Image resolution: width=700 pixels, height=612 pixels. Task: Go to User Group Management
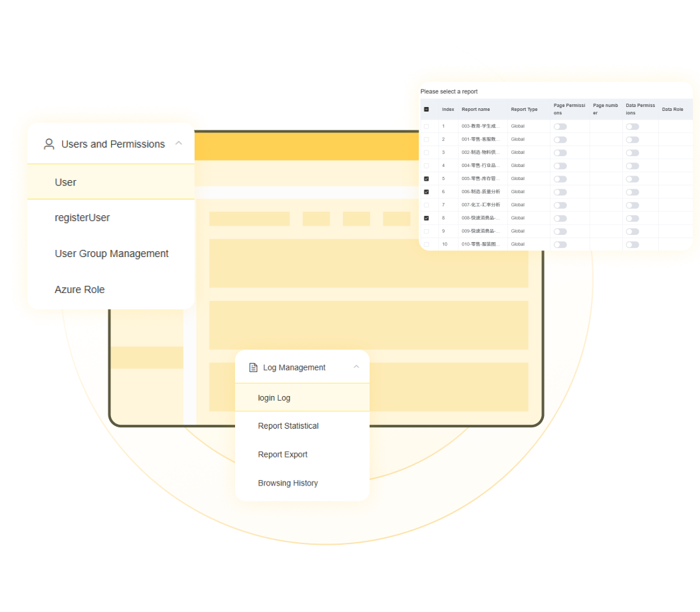tap(112, 254)
